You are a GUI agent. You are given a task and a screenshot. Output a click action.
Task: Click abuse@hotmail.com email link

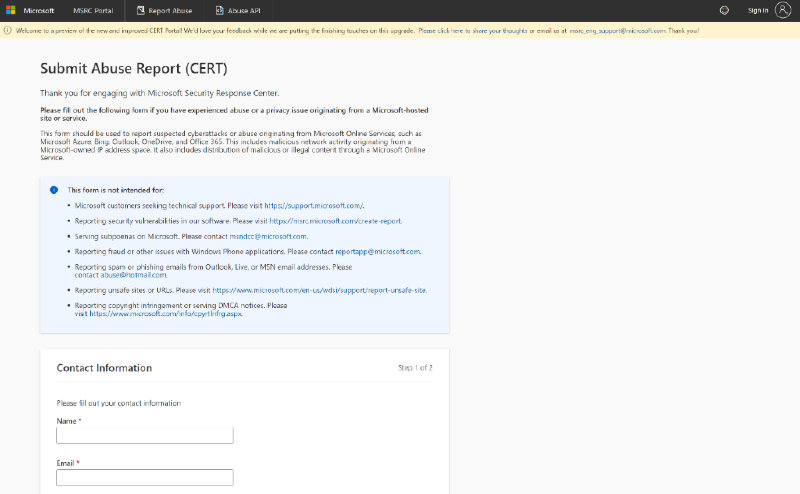pyautogui.click(x=133, y=275)
